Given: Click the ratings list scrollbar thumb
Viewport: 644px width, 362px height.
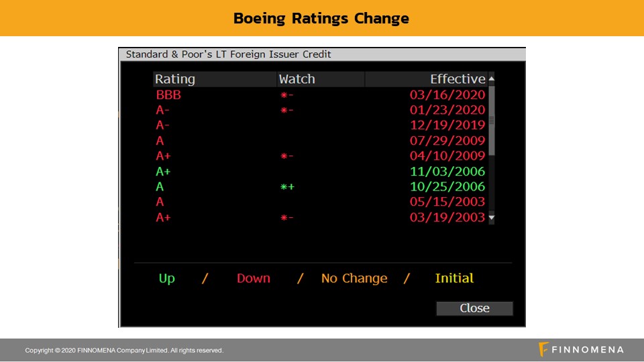Looking at the screenshot, I should pos(491,121).
